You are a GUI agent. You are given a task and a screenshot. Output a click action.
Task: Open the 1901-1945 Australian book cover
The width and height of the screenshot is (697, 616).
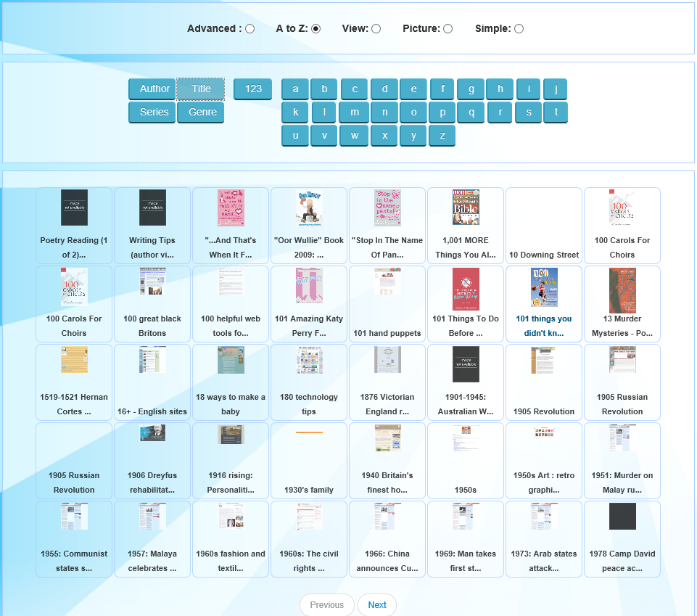point(466,364)
